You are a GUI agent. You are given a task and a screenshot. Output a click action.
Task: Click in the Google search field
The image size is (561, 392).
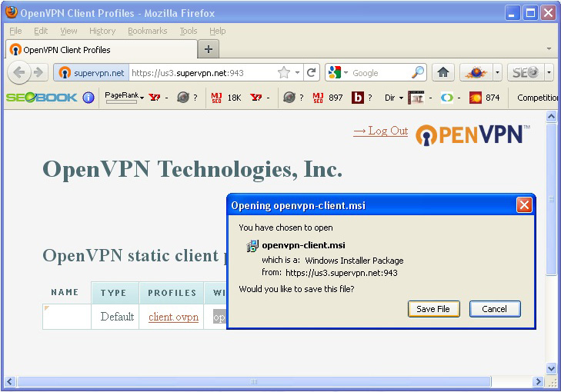(x=380, y=73)
